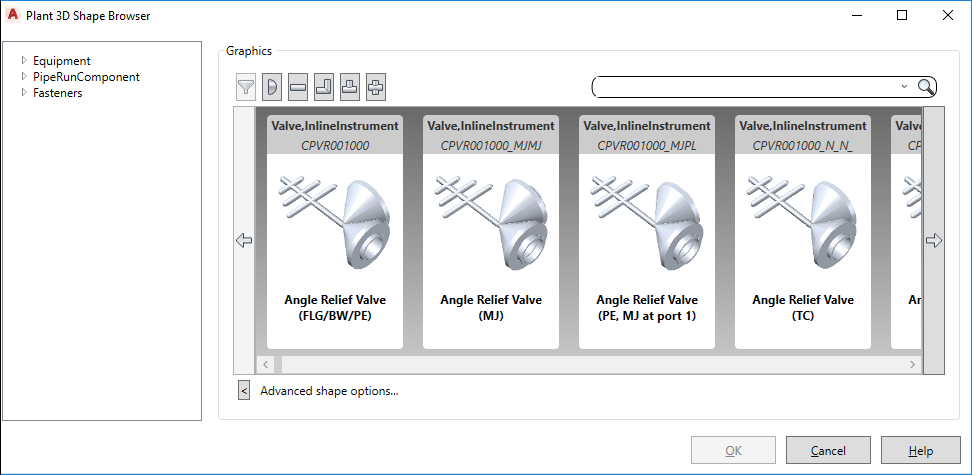Viewport: 972px width, 475px height.
Task: Click the CPVR001000_MJMJ card header
Action: 491,135
